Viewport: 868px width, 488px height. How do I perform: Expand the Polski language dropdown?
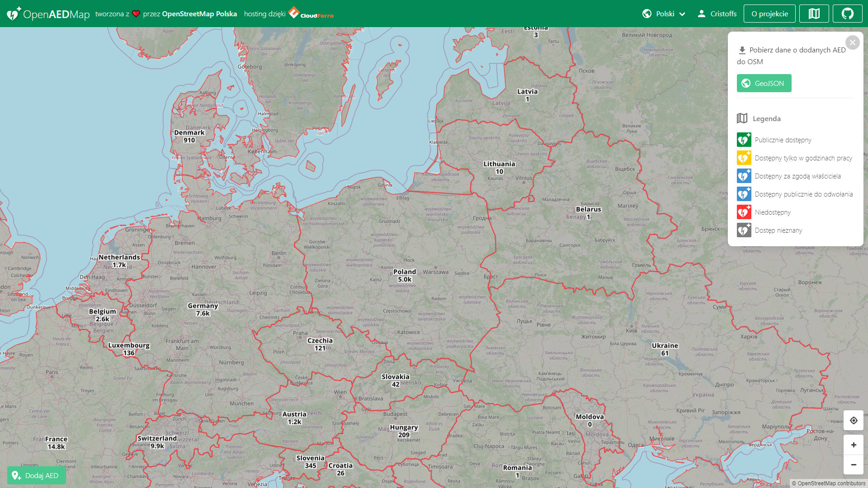coord(682,14)
